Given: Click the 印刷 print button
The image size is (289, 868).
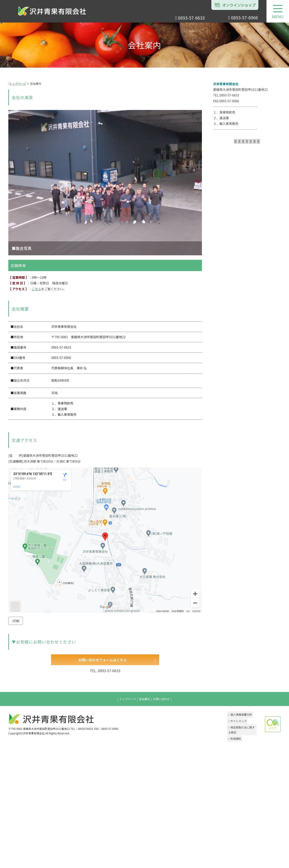Looking at the screenshot, I should click(16, 621).
